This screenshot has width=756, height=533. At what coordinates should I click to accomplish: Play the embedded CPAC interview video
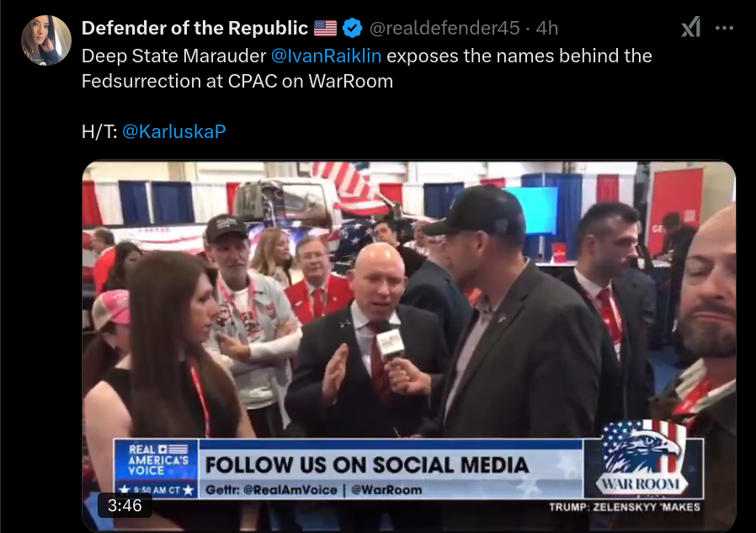pos(409,346)
